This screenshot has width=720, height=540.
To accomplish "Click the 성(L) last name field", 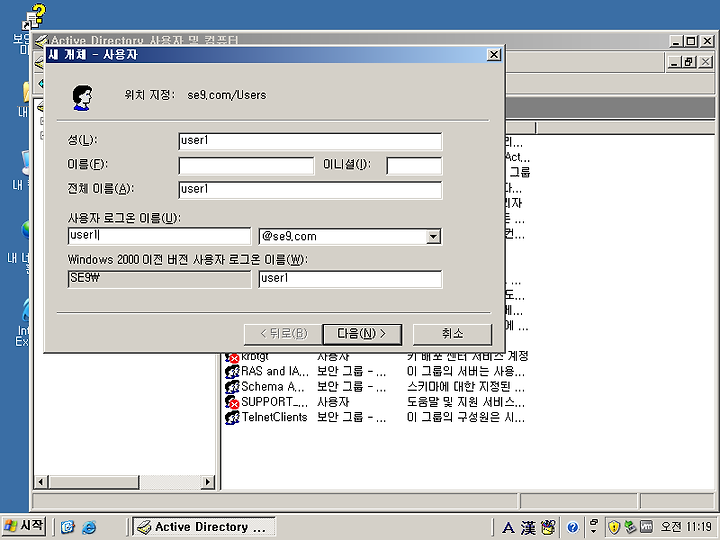I will (310, 141).
